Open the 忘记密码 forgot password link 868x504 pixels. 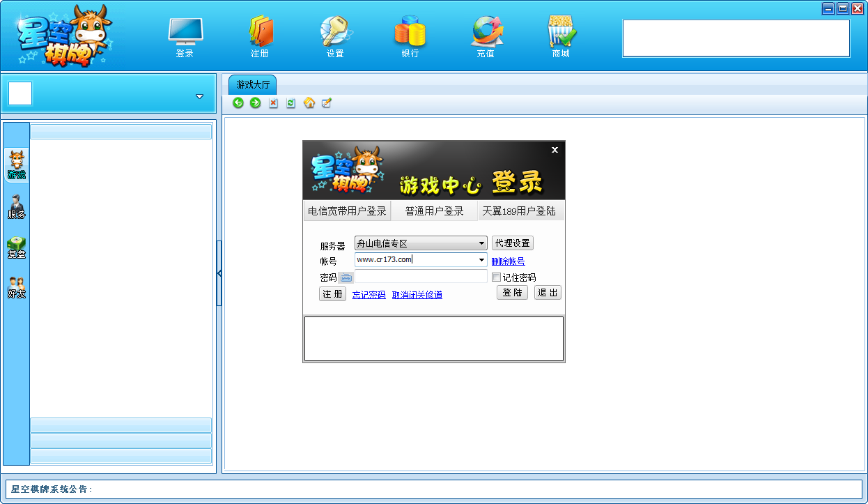click(x=369, y=293)
